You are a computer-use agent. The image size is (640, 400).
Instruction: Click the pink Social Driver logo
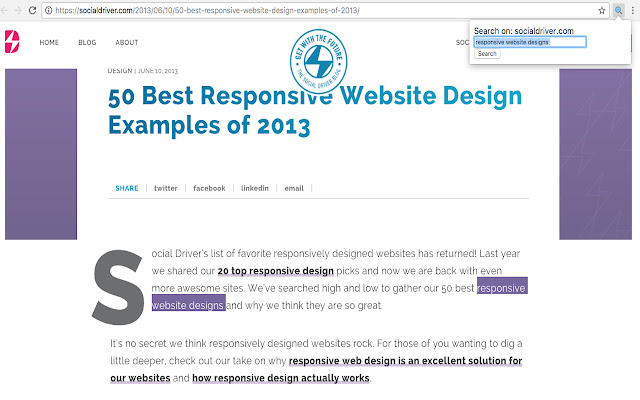(12, 42)
